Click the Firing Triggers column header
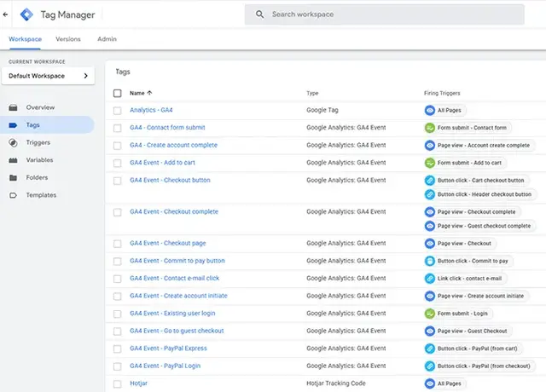The width and height of the screenshot is (546, 392). (x=442, y=93)
